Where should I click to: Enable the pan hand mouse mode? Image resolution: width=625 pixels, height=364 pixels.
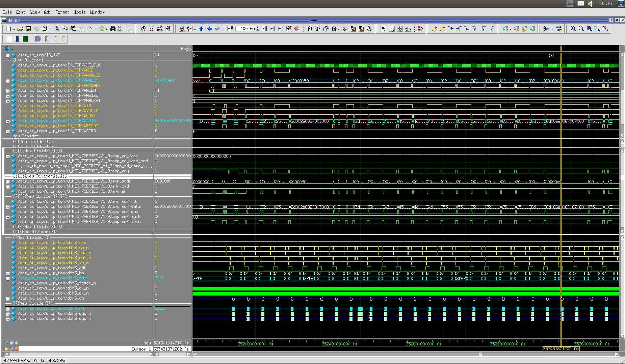tap(369, 29)
